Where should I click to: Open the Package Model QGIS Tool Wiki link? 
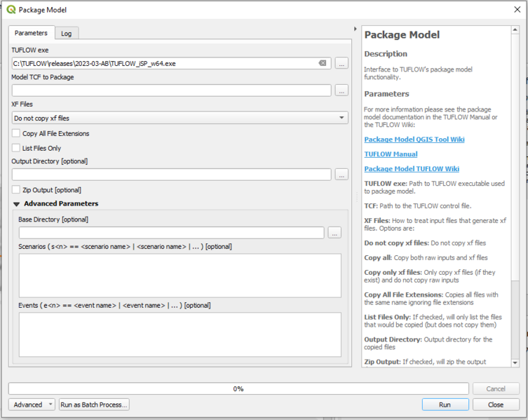coord(414,140)
